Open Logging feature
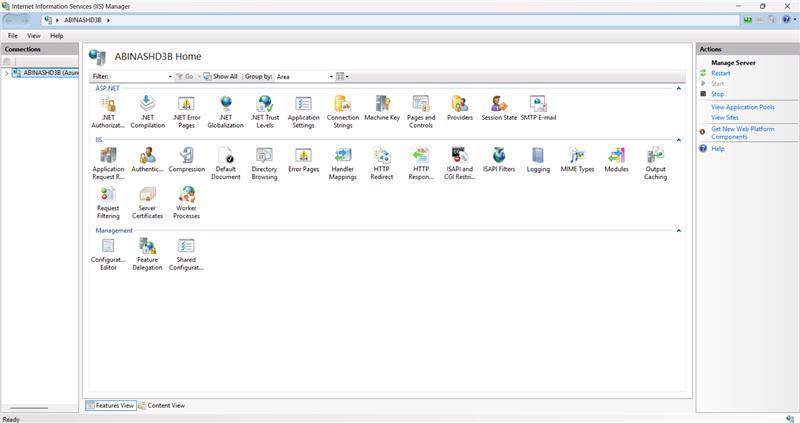 pos(538,160)
